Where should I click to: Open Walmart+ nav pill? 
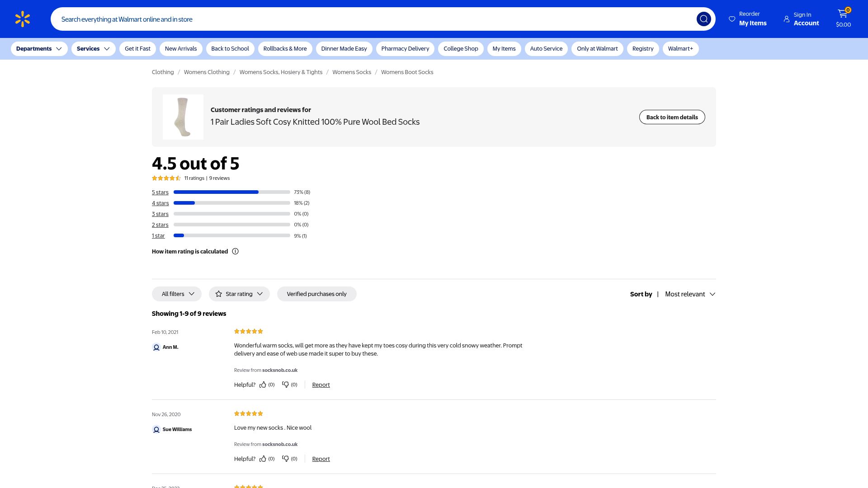(x=680, y=49)
